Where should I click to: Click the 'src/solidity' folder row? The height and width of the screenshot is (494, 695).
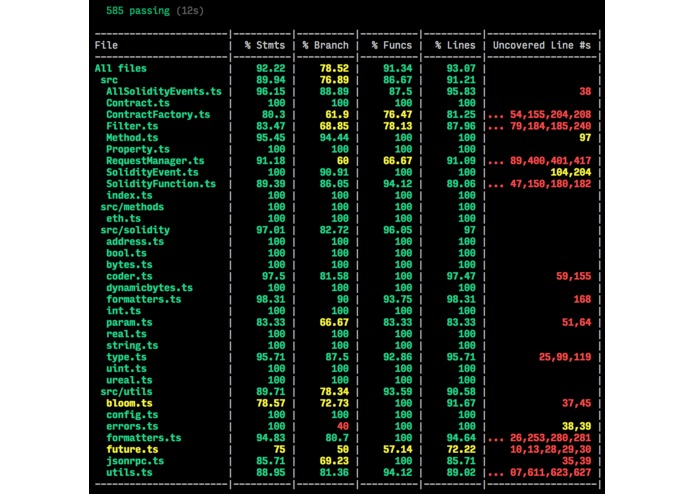[x=135, y=229]
